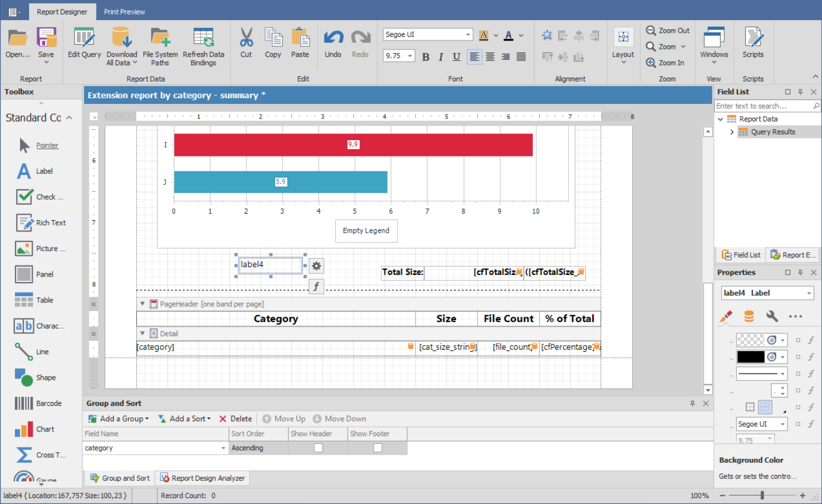The width and height of the screenshot is (822, 504).
Task: Select the Chart tool in Toolbox
Action: tap(24, 429)
